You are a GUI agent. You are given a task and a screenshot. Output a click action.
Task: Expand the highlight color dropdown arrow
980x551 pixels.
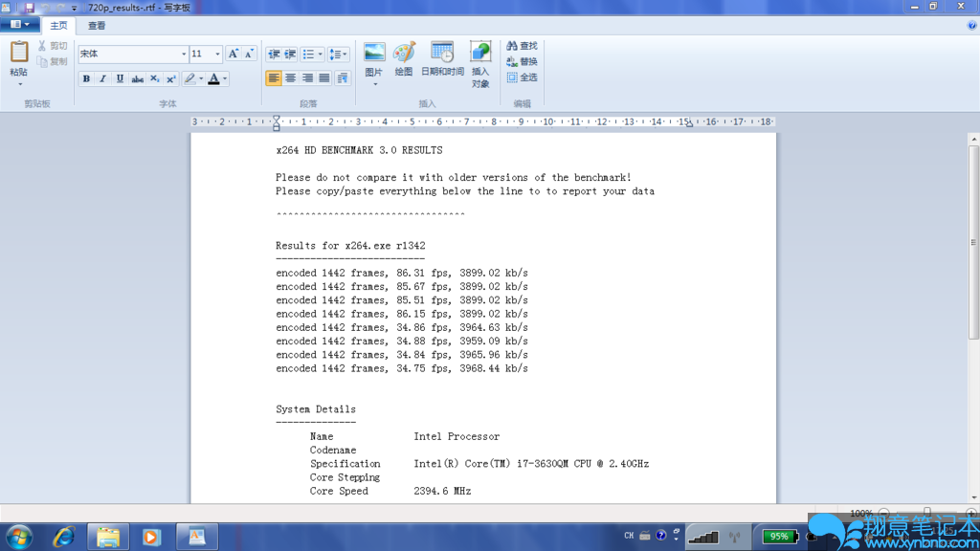[201, 78]
